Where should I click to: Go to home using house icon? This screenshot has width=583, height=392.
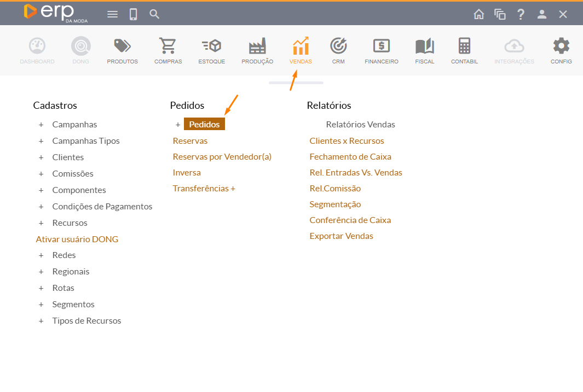pyautogui.click(x=479, y=14)
